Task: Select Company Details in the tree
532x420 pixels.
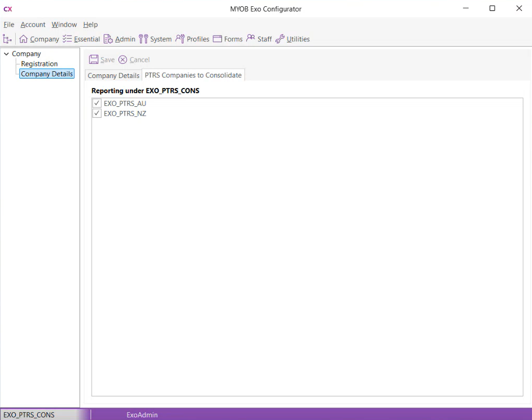Action: tap(47, 74)
